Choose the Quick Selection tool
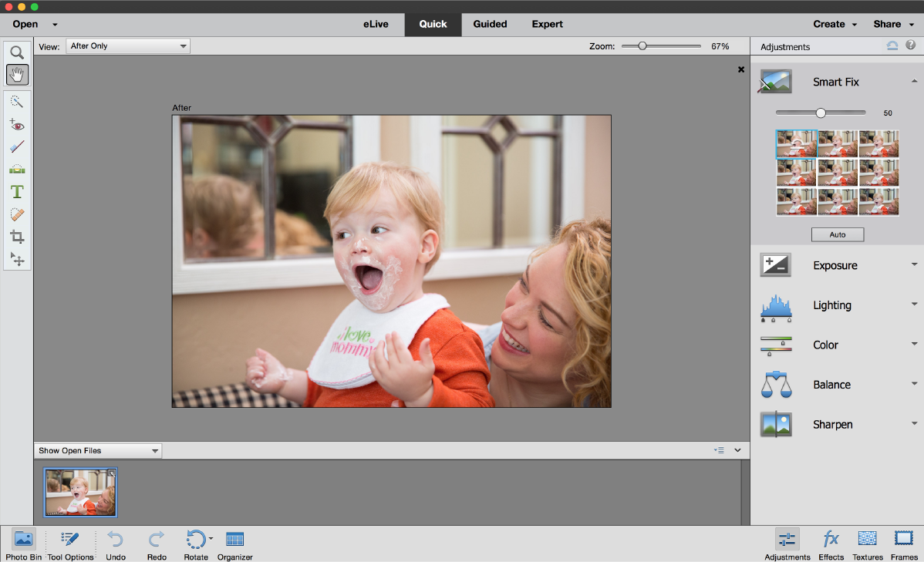 tap(17, 101)
